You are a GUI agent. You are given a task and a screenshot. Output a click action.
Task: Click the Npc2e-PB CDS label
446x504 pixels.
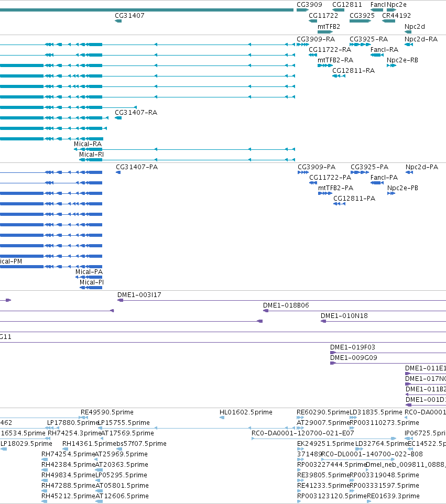tap(403, 188)
